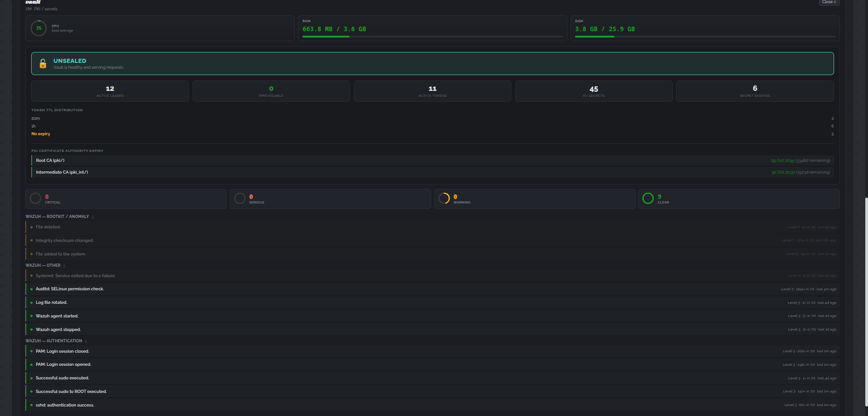Click the unsealed padlock icon
This screenshot has height=416, width=868.
click(x=43, y=64)
